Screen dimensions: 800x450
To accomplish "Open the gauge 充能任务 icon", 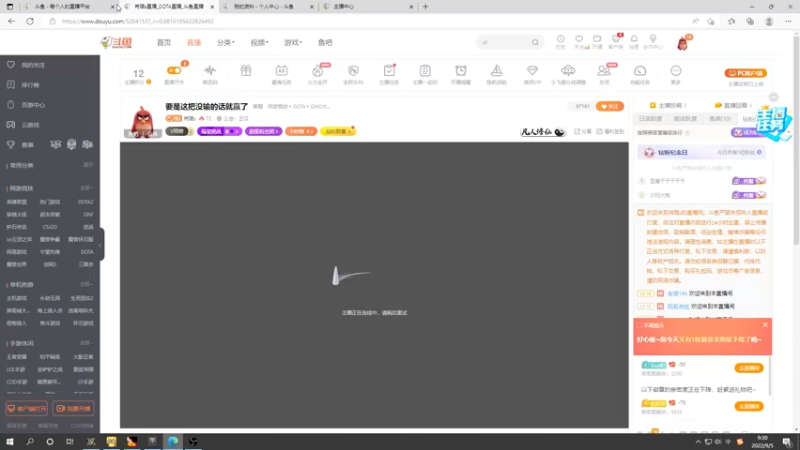I will click(x=640, y=70).
